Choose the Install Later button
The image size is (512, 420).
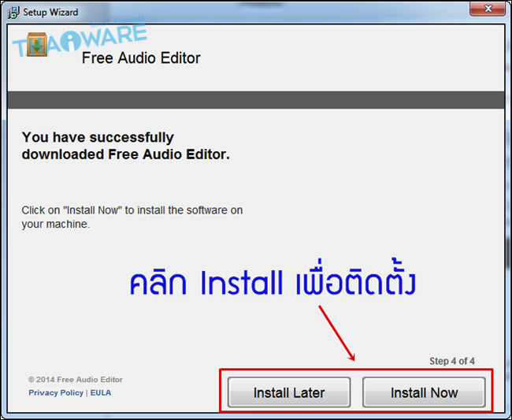click(289, 392)
